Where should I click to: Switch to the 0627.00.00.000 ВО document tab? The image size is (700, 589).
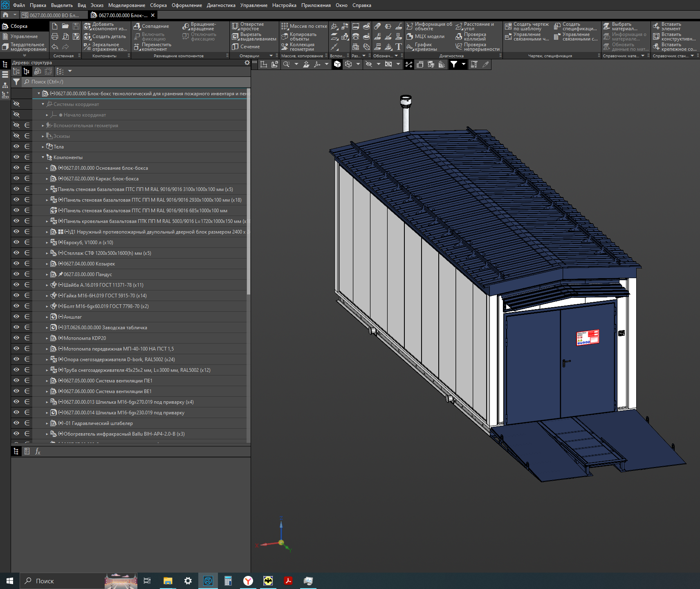(54, 15)
